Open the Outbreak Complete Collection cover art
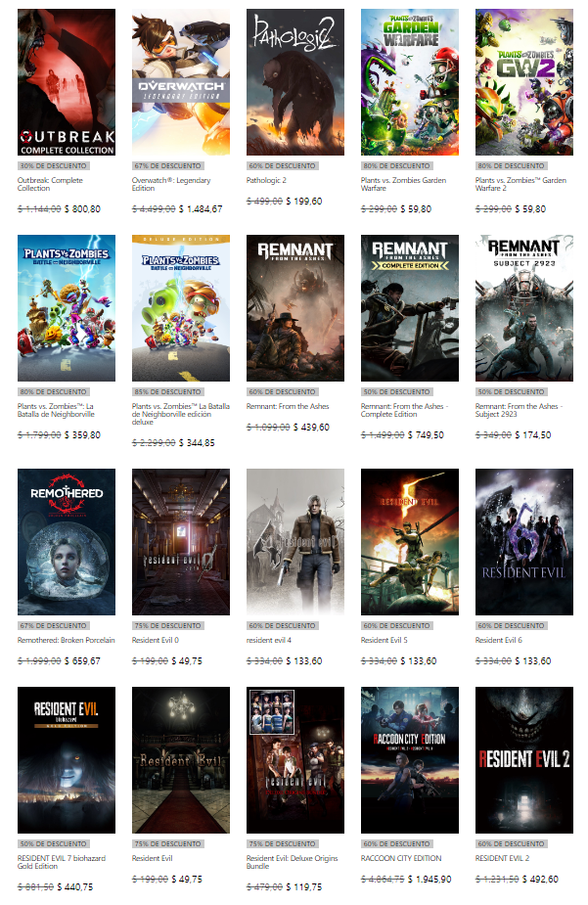 [67, 82]
